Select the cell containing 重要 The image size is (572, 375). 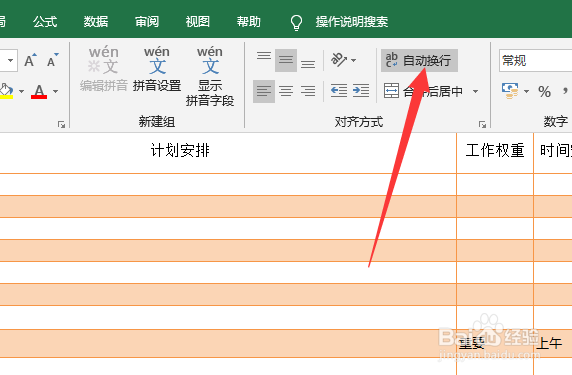pos(495,343)
